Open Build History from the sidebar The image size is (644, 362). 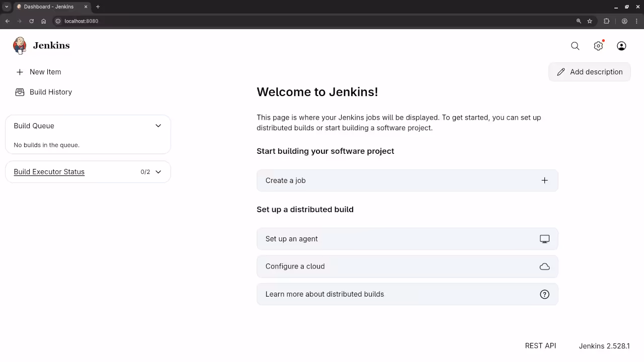(x=50, y=92)
